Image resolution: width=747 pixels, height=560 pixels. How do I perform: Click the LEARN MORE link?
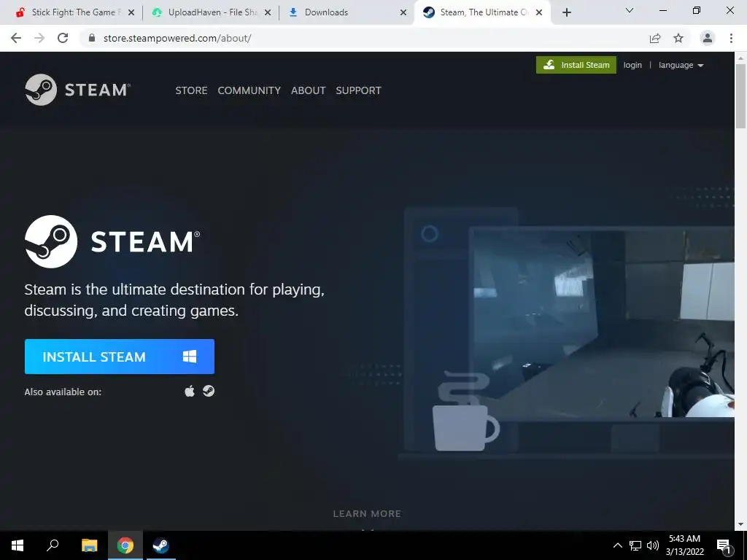coord(367,514)
